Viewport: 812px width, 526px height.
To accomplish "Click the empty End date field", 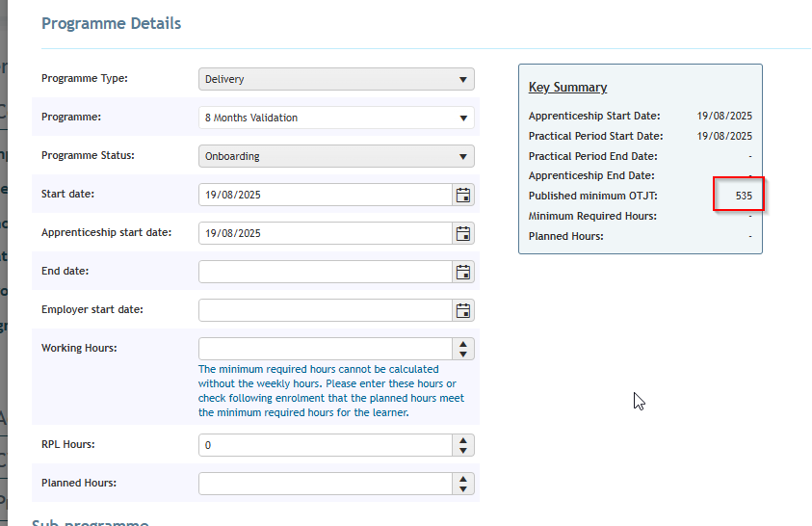I will (326, 272).
